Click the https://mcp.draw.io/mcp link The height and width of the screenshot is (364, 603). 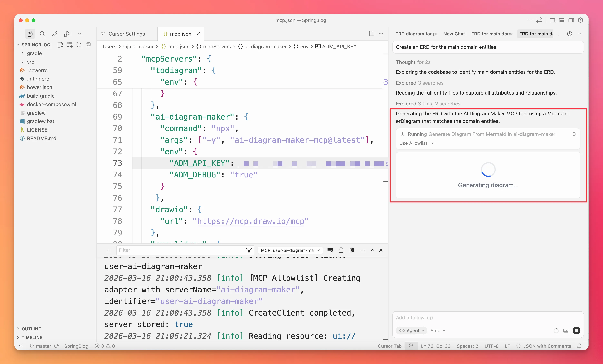[x=252, y=221]
